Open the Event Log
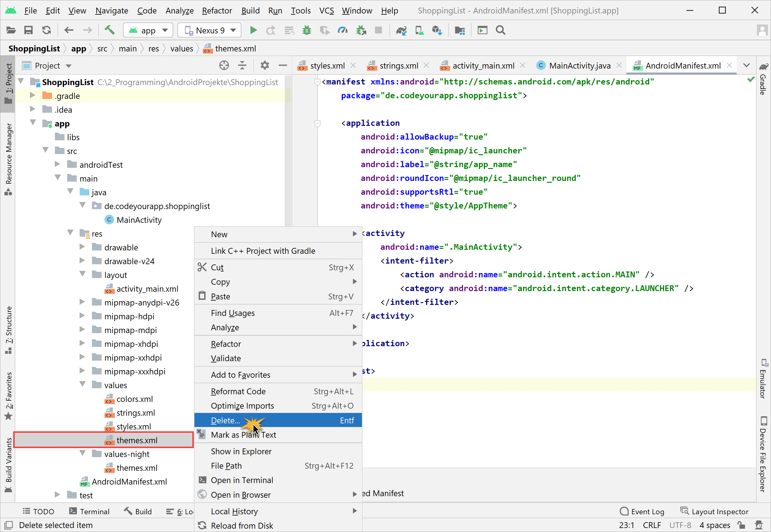 tap(642, 511)
